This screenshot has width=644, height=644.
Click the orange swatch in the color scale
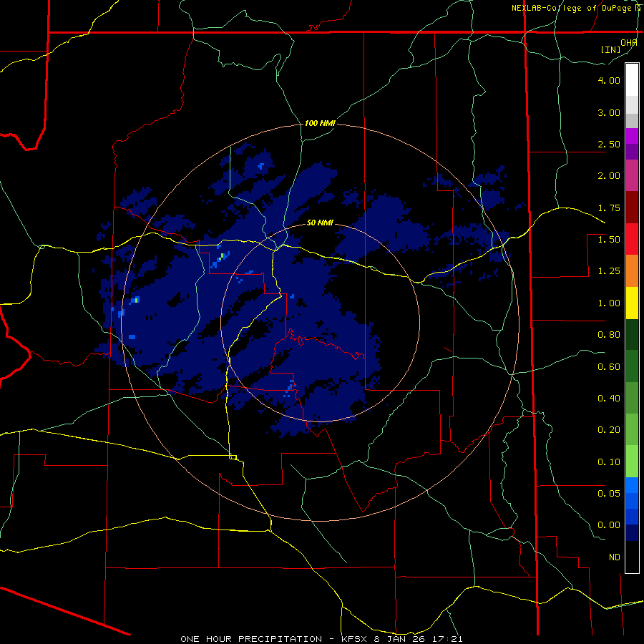coord(632,270)
